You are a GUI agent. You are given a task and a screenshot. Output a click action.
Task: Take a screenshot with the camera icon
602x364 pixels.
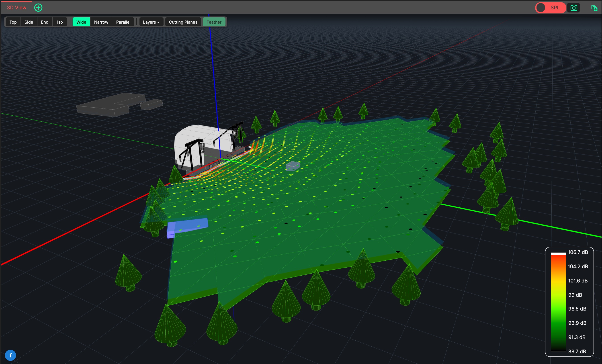(x=574, y=8)
